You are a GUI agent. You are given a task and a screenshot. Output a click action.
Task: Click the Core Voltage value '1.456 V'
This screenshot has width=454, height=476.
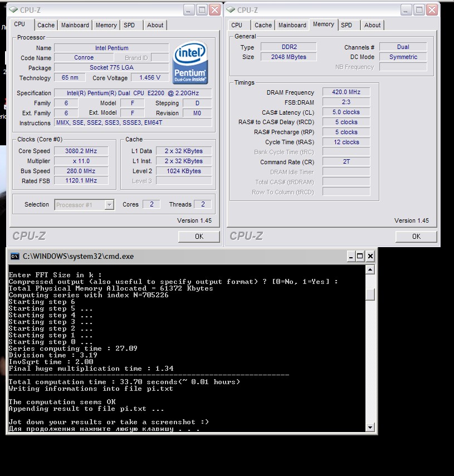[150, 78]
